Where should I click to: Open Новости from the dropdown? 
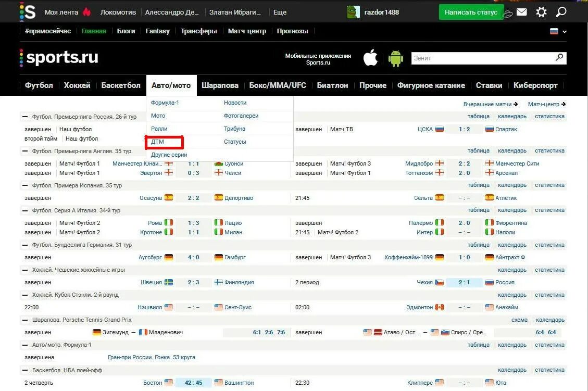(235, 103)
